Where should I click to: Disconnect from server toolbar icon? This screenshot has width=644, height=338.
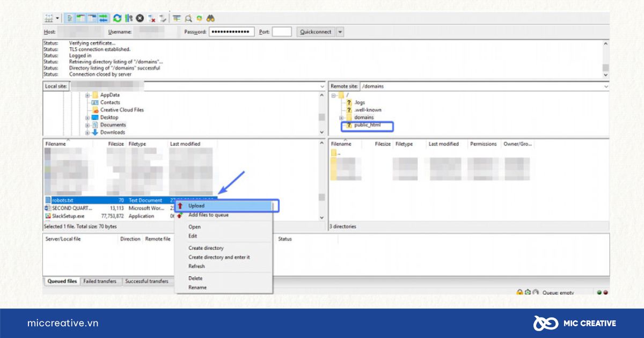151,18
